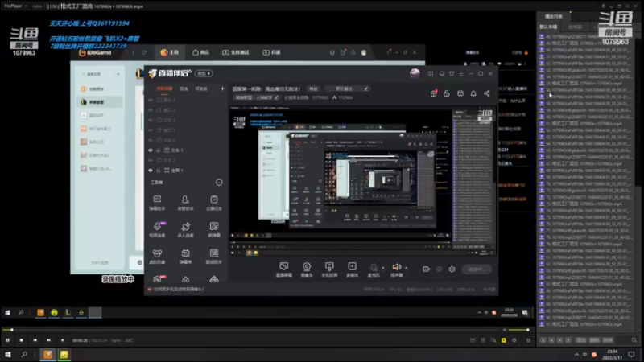644x362 pixels.
Task: Switch to WeGame 主页 tab
Action: (x=170, y=52)
